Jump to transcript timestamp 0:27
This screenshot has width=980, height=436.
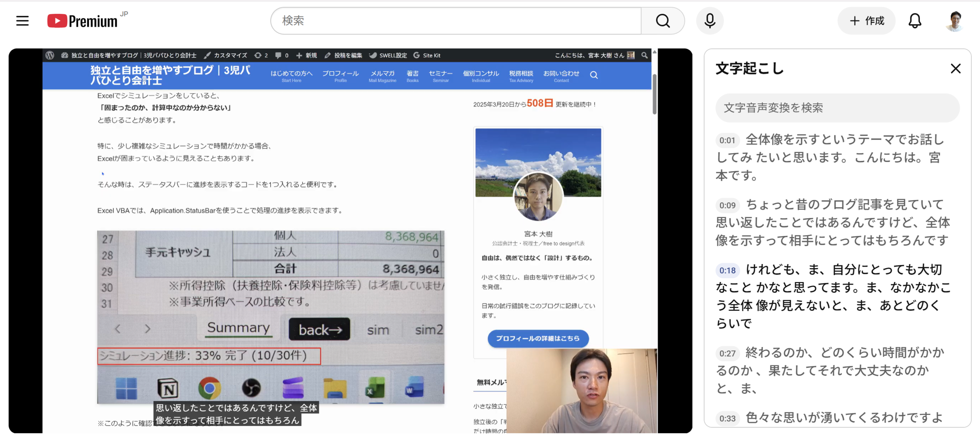pos(727,353)
